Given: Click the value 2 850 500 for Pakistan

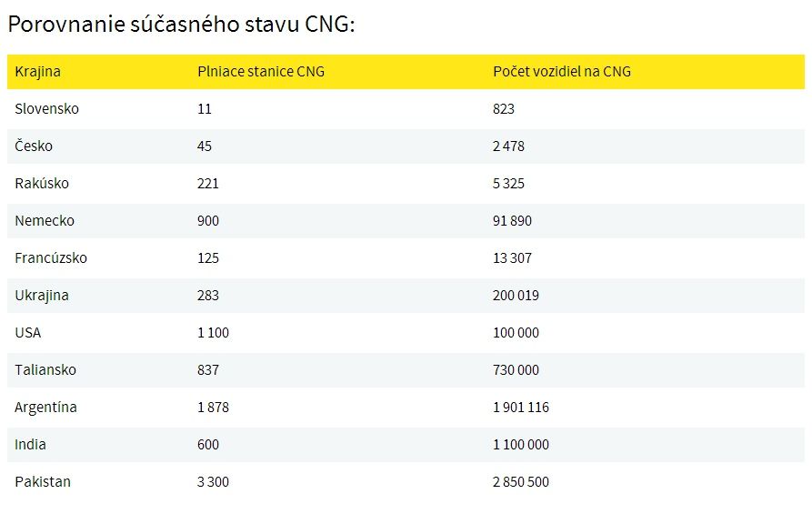Looking at the screenshot, I should (521, 482).
